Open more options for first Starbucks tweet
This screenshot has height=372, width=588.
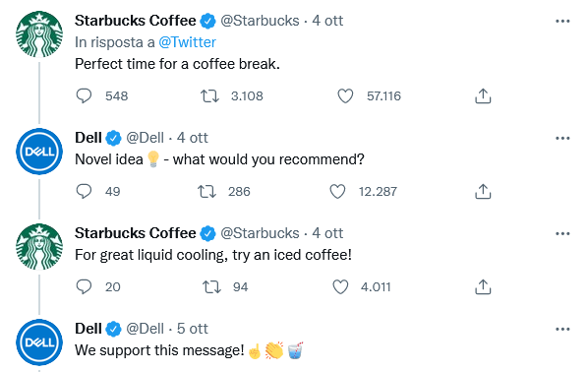pyautogui.click(x=562, y=21)
